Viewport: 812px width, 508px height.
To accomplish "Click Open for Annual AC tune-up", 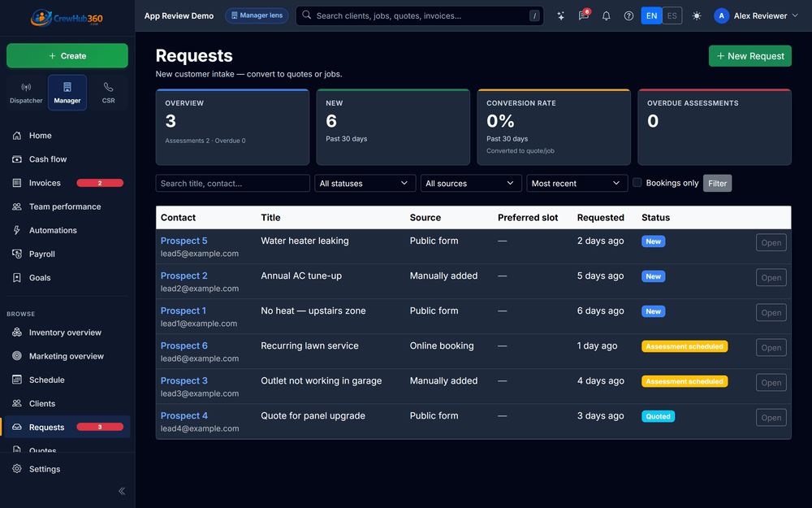I will tap(771, 278).
